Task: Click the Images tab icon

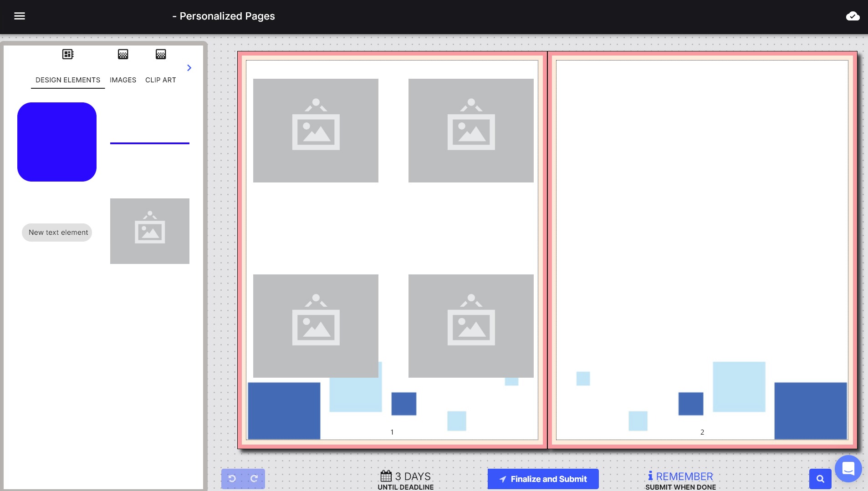Action: [x=123, y=54]
